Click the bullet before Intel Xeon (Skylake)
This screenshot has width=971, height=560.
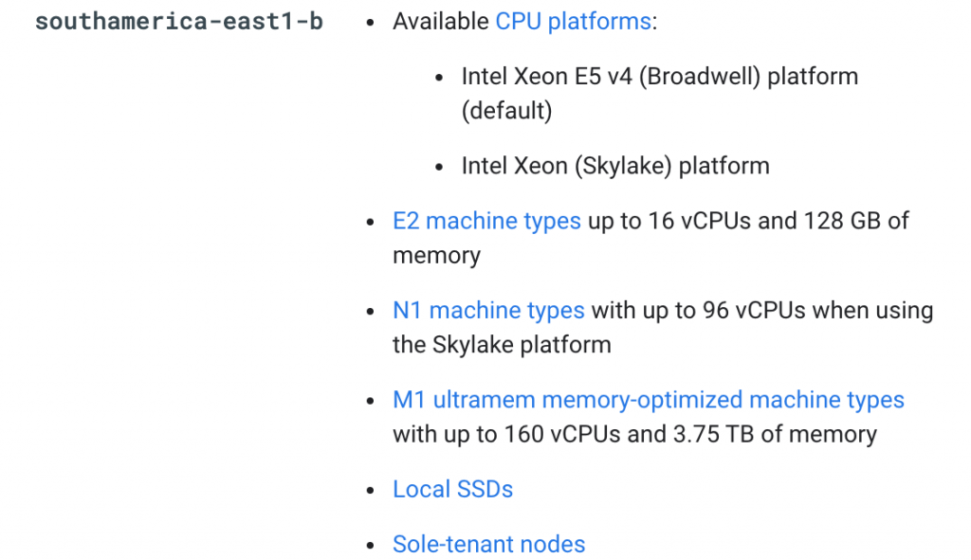tap(440, 168)
